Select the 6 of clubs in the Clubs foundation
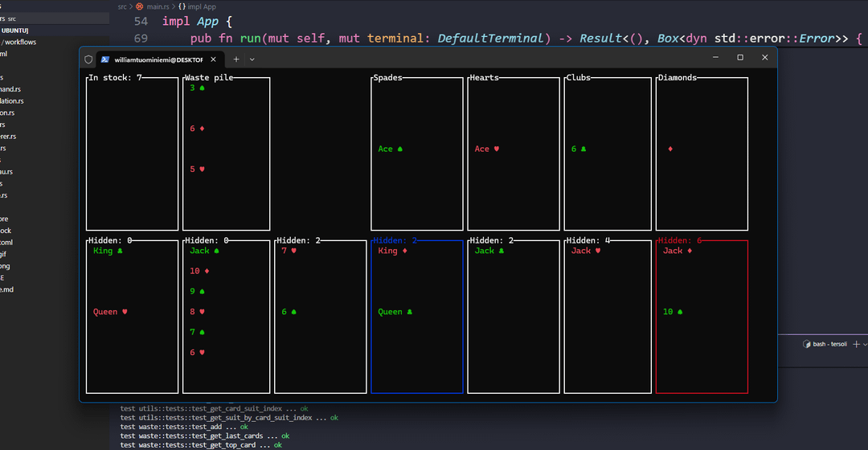Viewport: 868px width, 450px height. [579, 149]
